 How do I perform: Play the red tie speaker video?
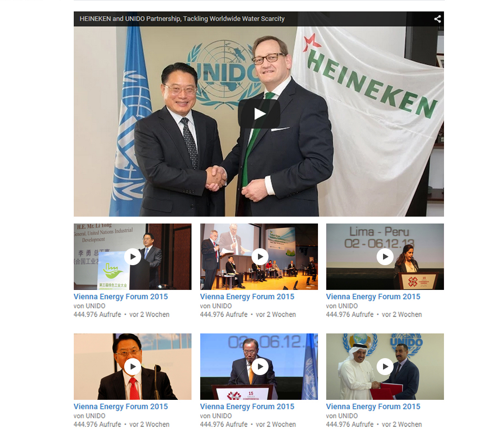pos(132,367)
